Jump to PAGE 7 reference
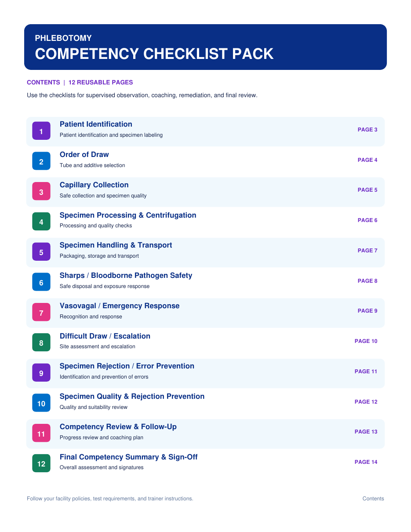 pyautogui.click(x=367, y=251)
